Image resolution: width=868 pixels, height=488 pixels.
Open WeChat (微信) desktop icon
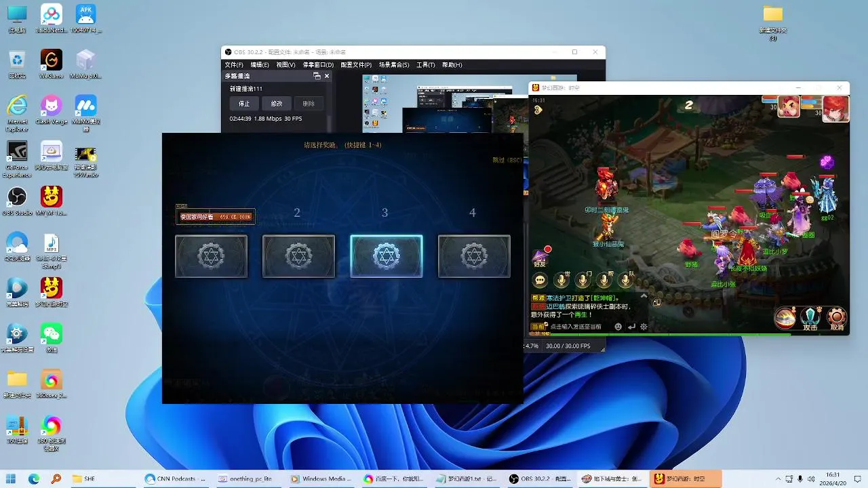tap(51, 337)
